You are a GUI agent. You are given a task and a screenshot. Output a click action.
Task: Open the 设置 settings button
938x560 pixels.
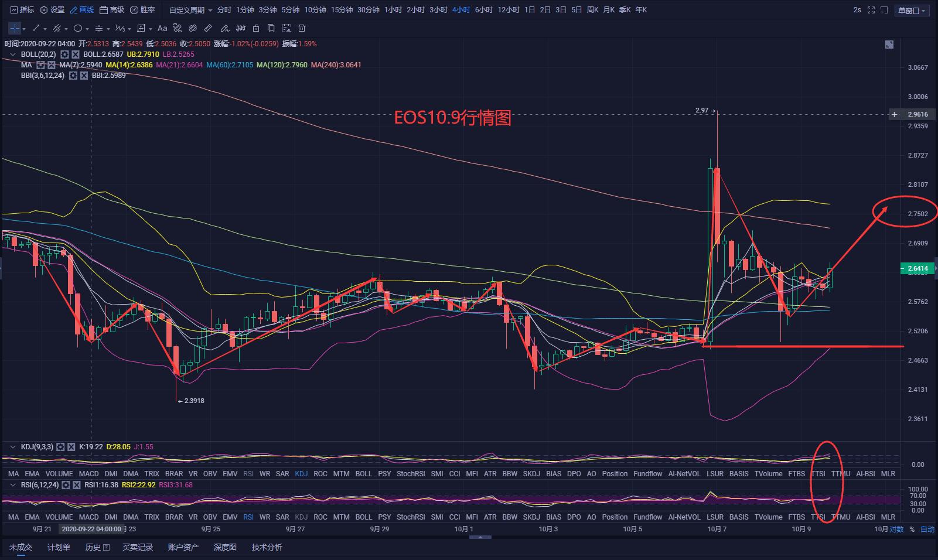pyautogui.click(x=52, y=10)
